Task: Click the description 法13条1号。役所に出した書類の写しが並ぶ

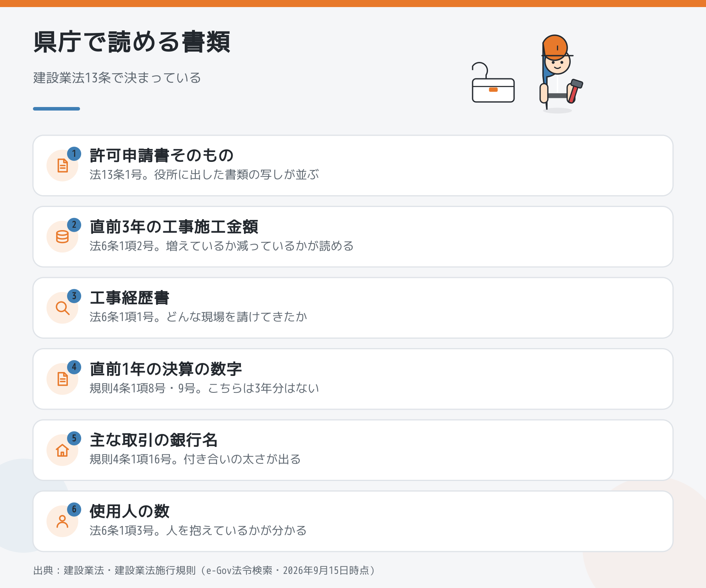Action: 204,174
